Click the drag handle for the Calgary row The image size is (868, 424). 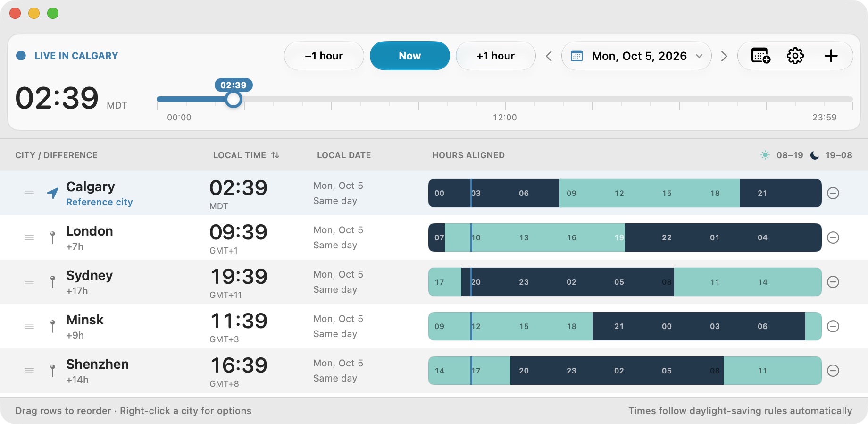29,193
